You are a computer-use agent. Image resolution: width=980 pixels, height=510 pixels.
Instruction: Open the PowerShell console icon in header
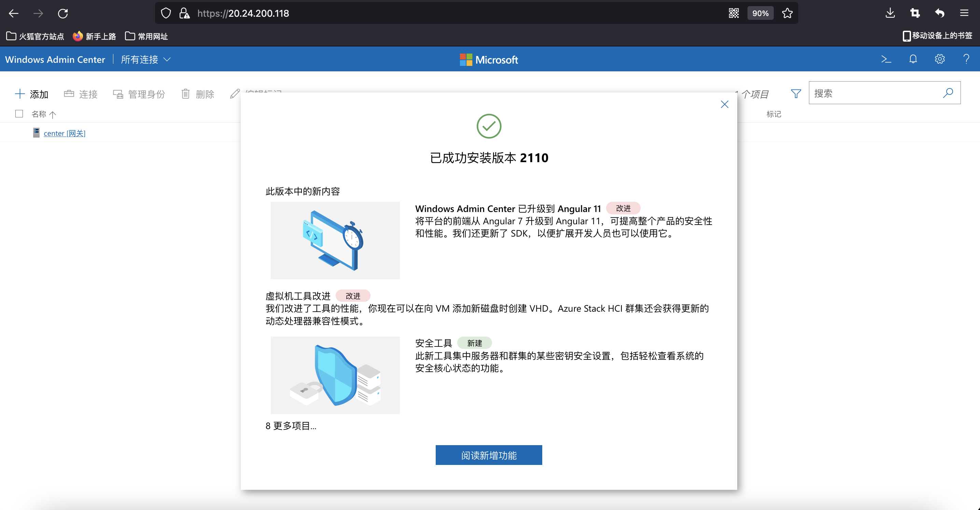(886, 59)
